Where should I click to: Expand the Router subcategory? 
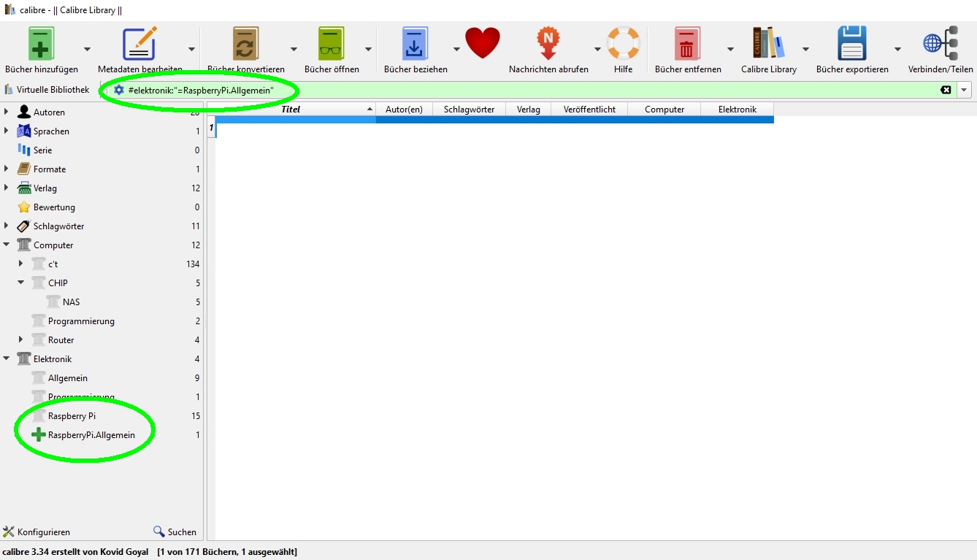[x=21, y=340]
